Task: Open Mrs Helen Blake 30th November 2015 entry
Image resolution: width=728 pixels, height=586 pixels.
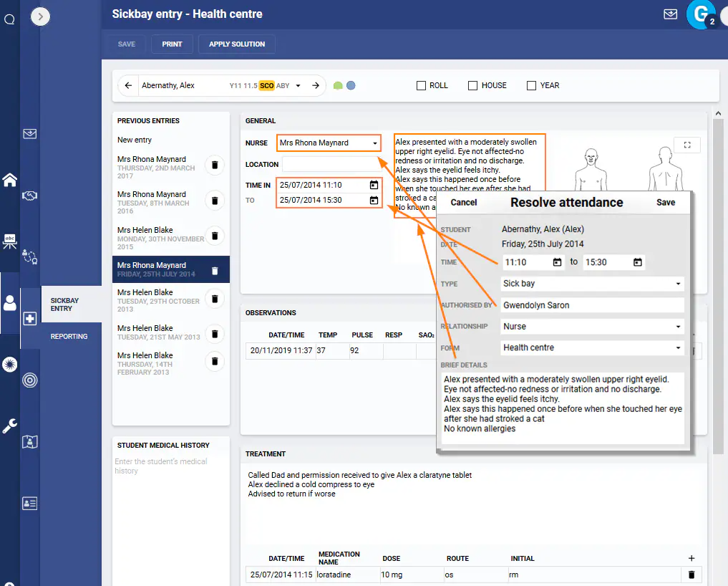Action: 160,238
